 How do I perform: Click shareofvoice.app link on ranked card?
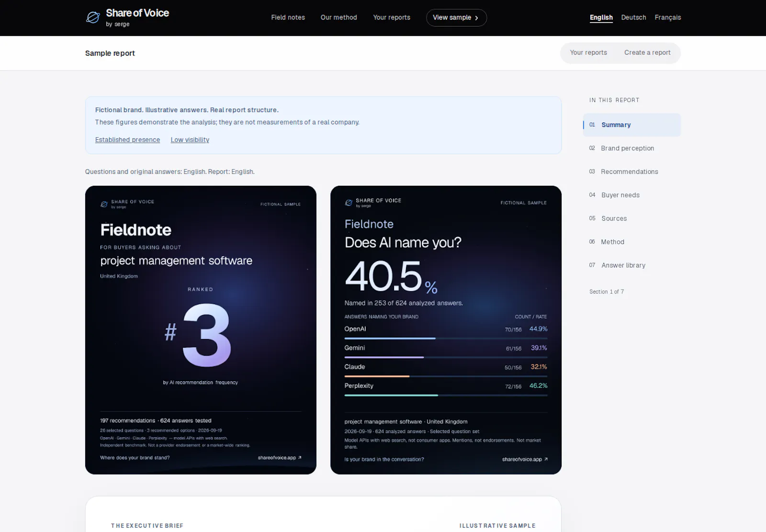280,458
